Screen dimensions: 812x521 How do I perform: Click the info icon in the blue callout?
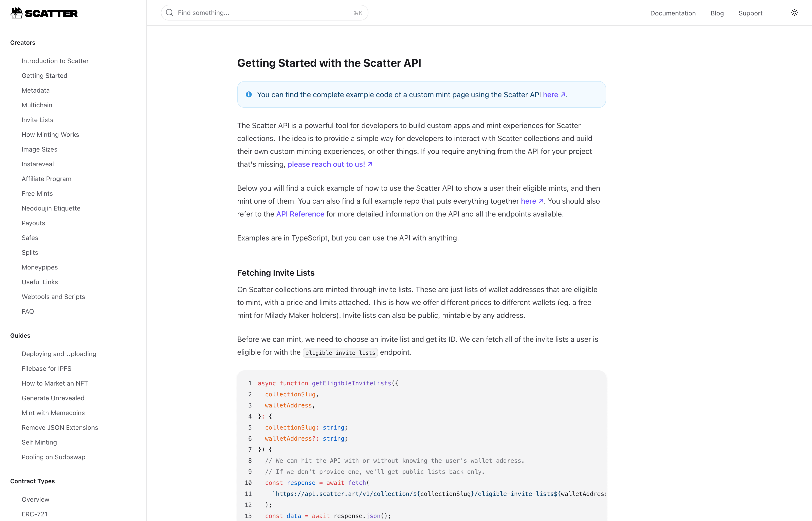tap(249, 94)
